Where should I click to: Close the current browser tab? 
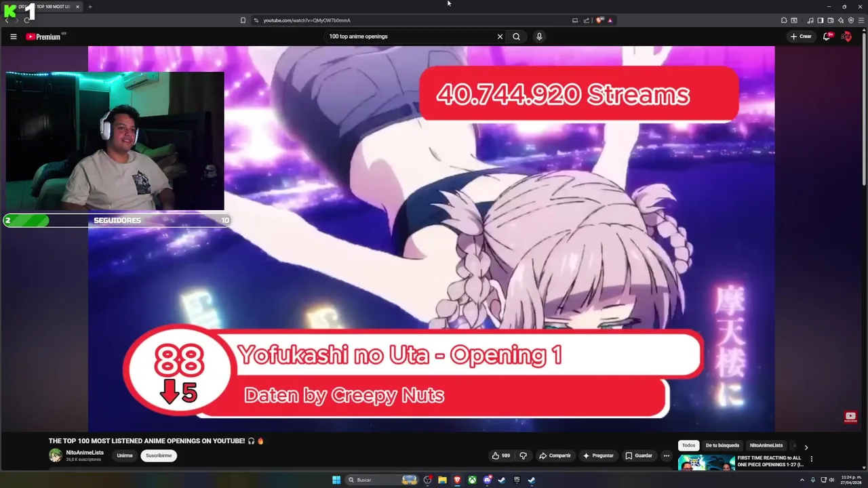(77, 7)
